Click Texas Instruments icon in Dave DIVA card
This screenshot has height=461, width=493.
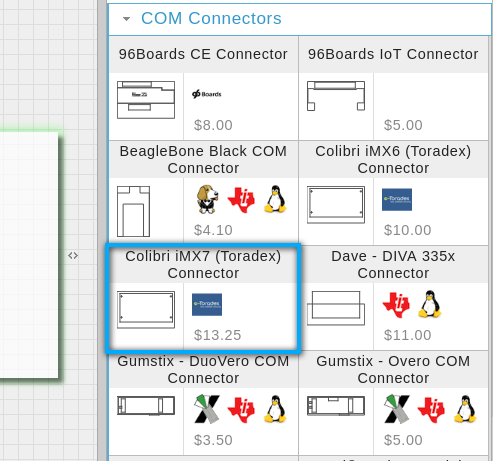coord(396,305)
